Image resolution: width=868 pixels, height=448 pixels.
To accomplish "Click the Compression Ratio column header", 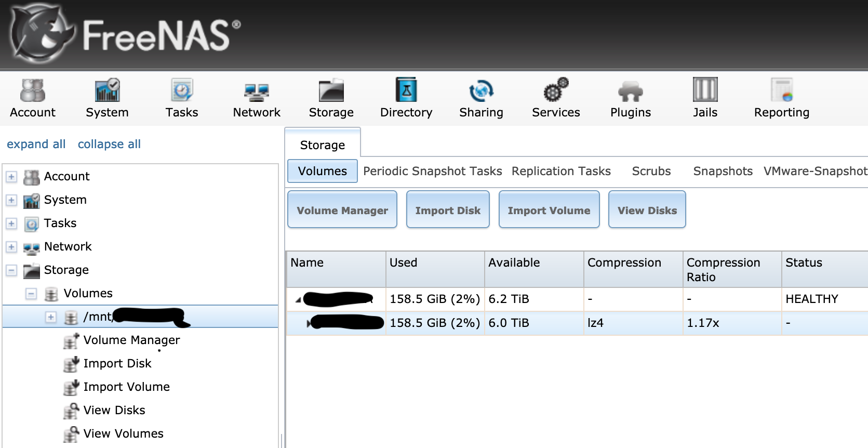I will [732, 269].
